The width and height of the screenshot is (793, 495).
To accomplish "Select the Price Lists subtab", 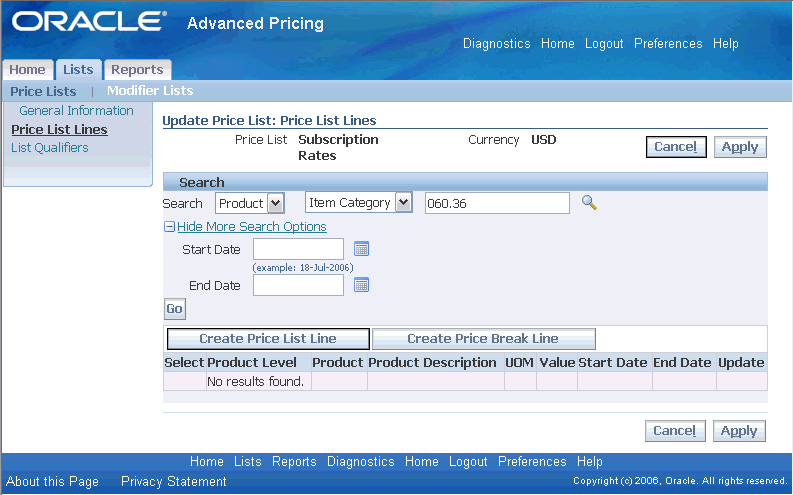I will click(x=43, y=92).
